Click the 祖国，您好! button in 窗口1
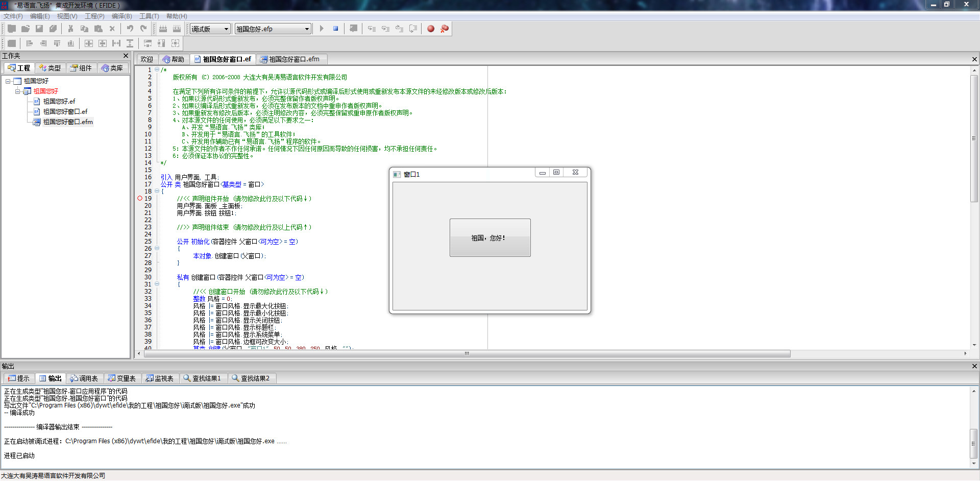The height and width of the screenshot is (481, 980). click(490, 238)
